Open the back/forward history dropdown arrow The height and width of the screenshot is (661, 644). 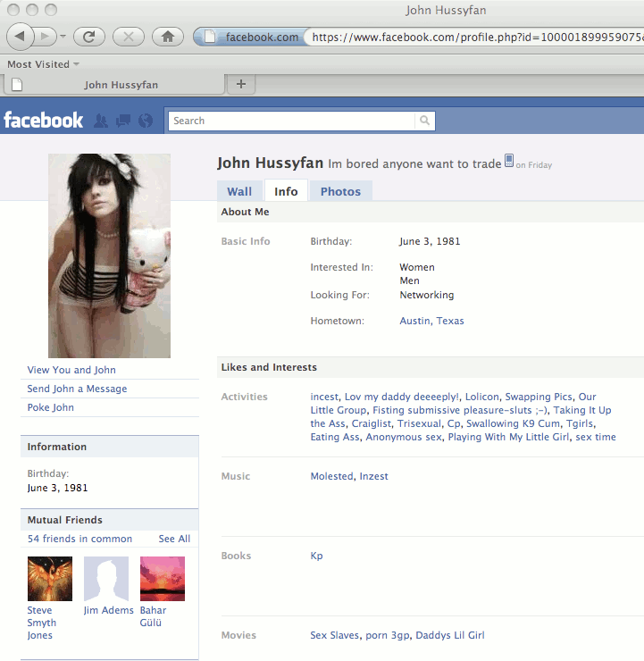tap(63, 37)
